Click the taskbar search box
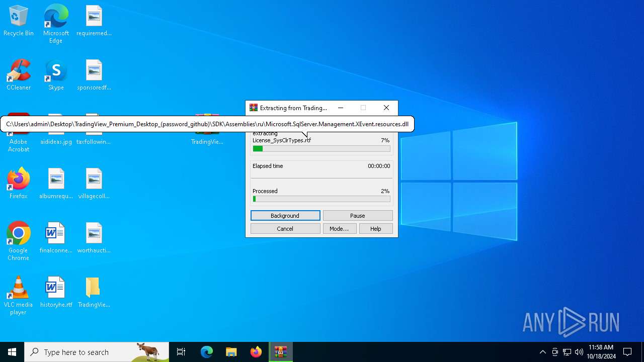 coord(97,352)
